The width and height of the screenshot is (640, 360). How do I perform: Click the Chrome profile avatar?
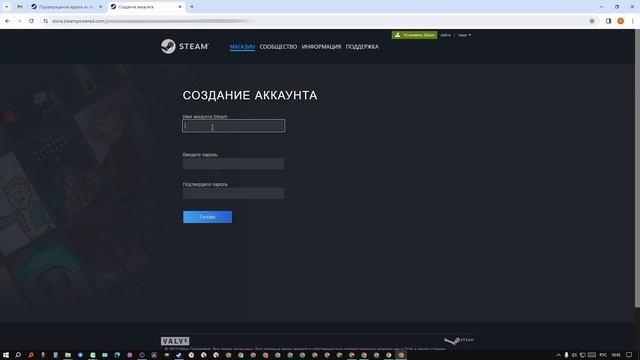tap(620, 21)
